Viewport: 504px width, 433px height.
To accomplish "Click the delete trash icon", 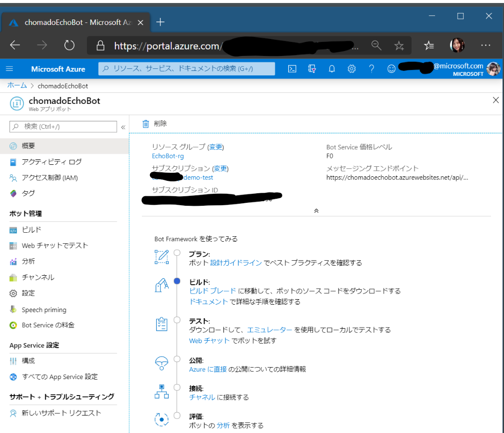I will 146,124.
